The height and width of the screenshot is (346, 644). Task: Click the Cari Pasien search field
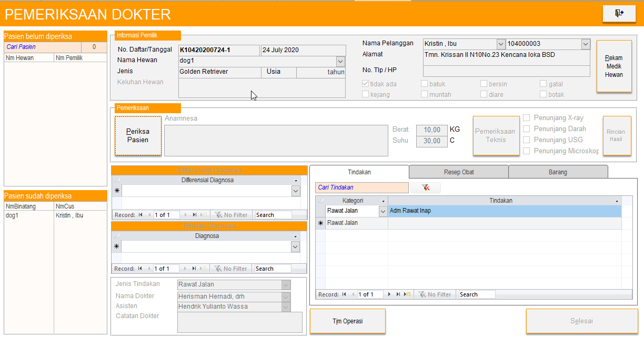point(42,47)
